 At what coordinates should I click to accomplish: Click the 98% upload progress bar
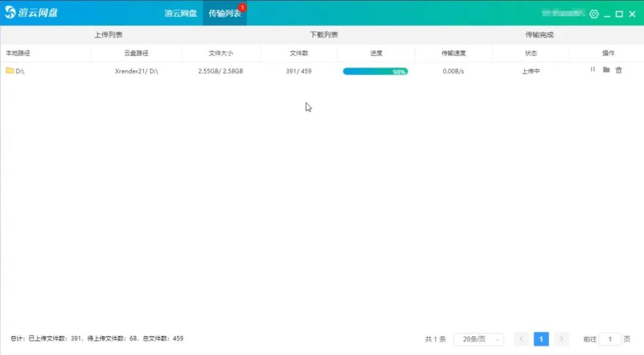click(375, 71)
